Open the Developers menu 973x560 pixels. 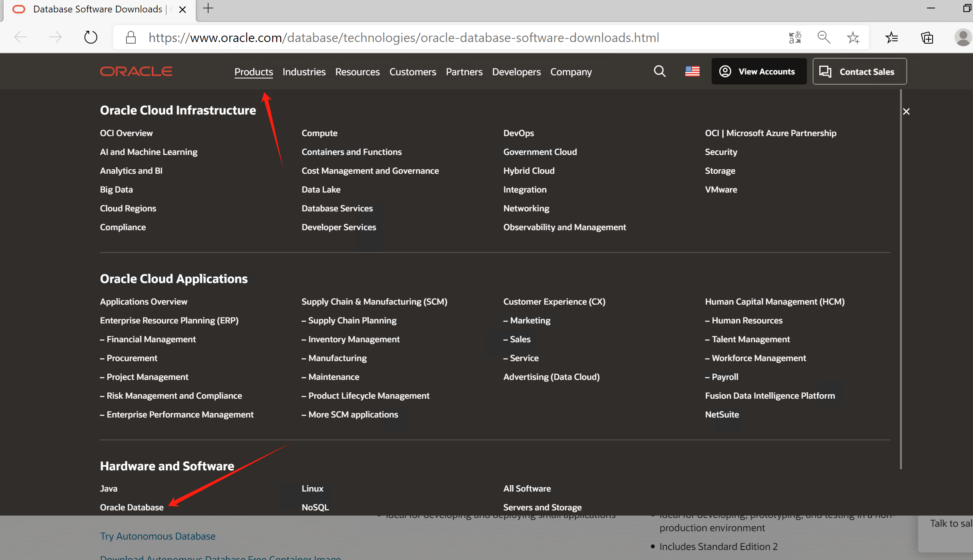(516, 72)
